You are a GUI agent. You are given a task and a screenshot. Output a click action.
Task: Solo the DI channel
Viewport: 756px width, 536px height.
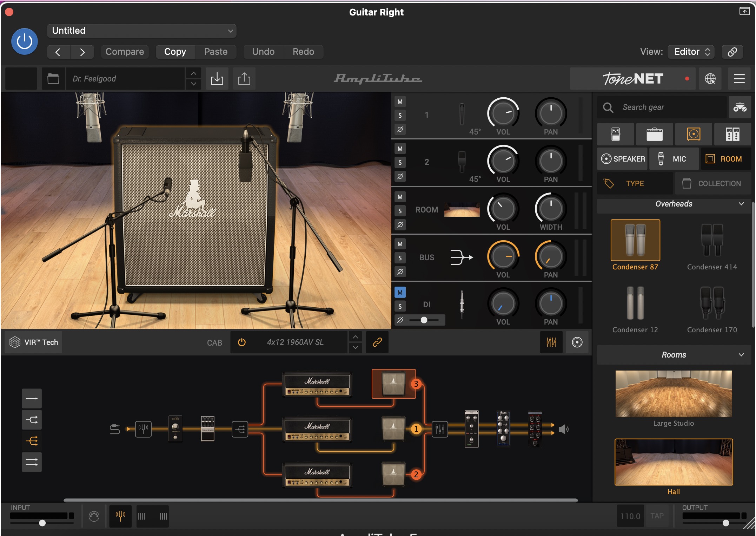pyautogui.click(x=400, y=306)
